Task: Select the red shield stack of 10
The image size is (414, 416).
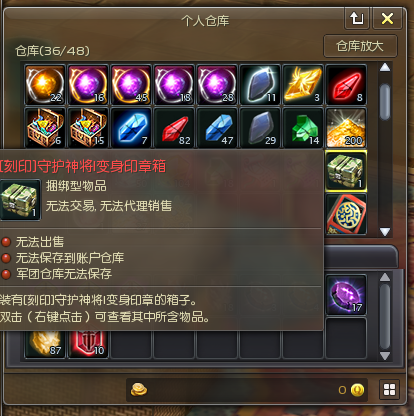Action: coord(88,344)
